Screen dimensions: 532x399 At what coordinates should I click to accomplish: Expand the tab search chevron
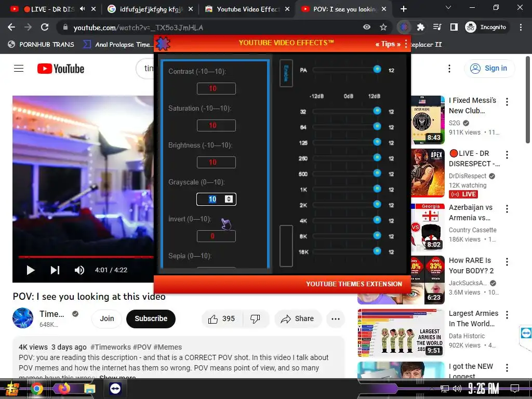click(x=448, y=7)
